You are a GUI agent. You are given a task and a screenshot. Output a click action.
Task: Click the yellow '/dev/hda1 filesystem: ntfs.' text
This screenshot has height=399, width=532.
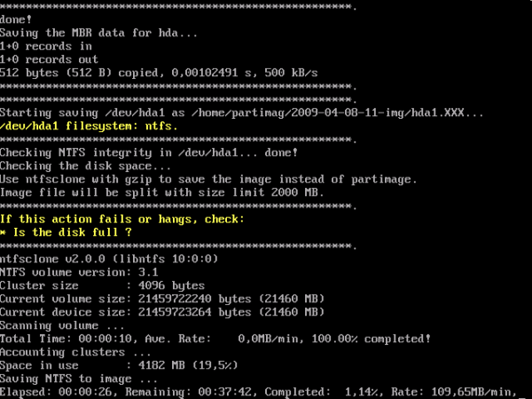point(90,126)
